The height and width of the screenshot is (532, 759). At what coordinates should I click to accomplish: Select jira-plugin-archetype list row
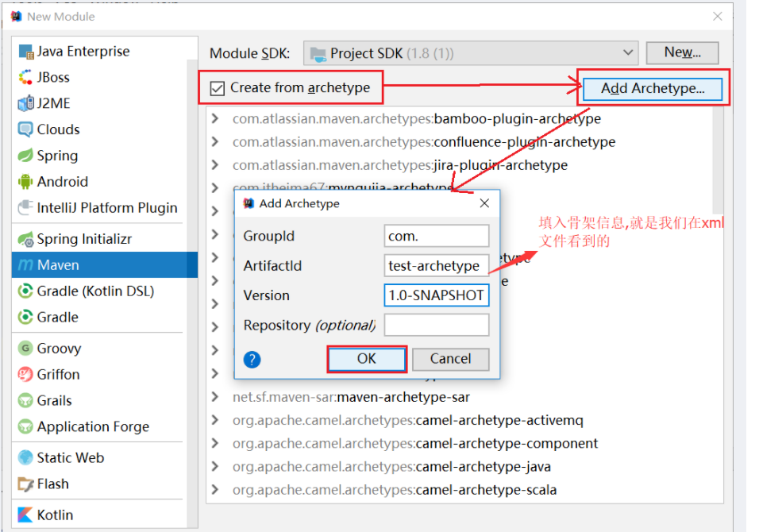(x=460, y=165)
